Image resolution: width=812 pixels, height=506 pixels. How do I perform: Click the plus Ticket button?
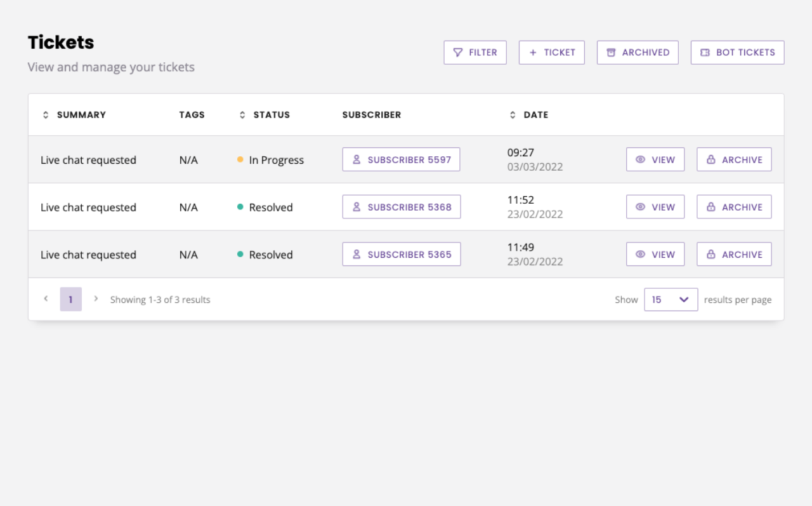click(552, 53)
